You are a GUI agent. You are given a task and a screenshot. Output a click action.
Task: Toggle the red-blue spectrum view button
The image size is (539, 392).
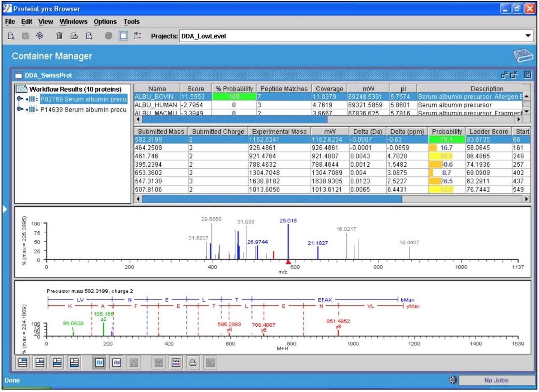[x=117, y=363]
